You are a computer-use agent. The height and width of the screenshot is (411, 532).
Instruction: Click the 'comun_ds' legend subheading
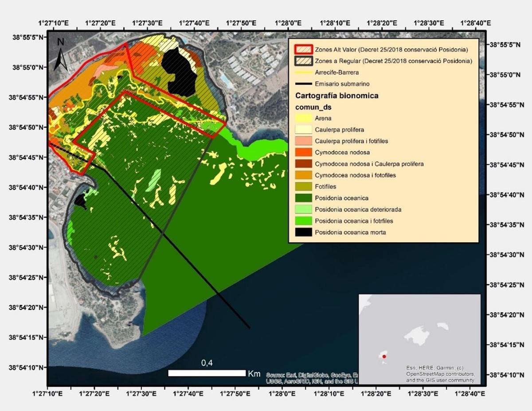click(x=313, y=107)
